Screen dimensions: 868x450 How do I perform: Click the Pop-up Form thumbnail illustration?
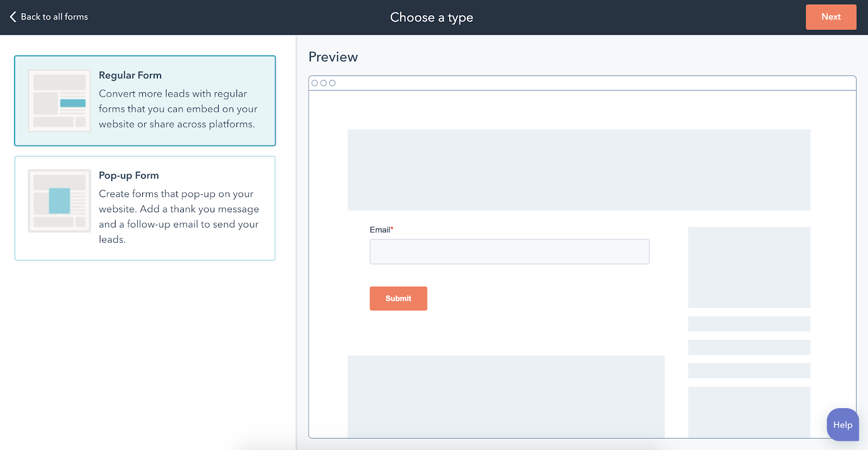point(60,201)
